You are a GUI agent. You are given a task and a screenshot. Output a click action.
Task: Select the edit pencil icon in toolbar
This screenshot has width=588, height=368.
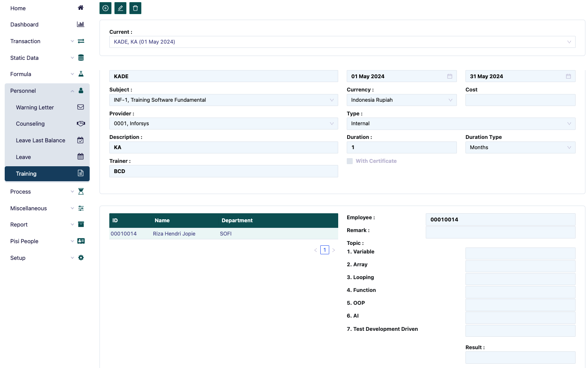click(x=120, y=8)
